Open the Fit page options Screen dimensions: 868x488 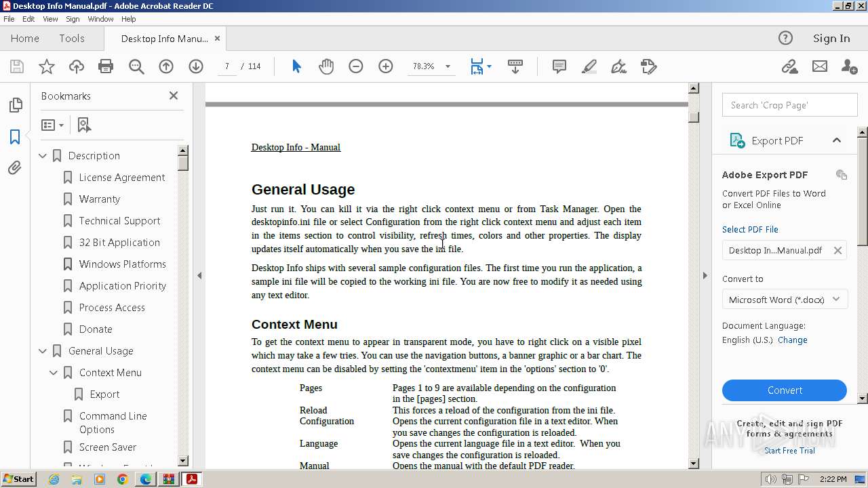tap(481, 66)
